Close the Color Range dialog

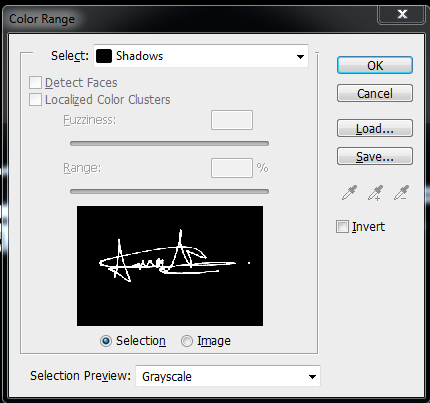[x=402, y=14]
